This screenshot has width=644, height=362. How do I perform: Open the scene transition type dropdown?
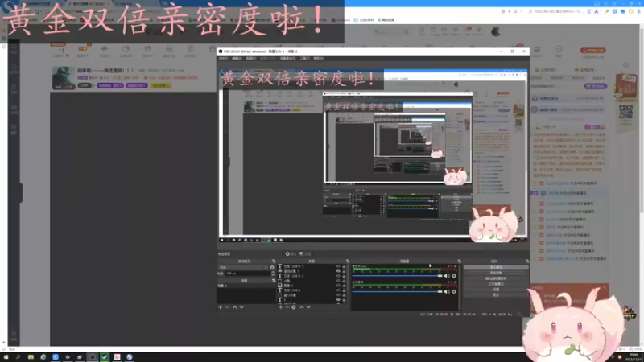[243, 268]
